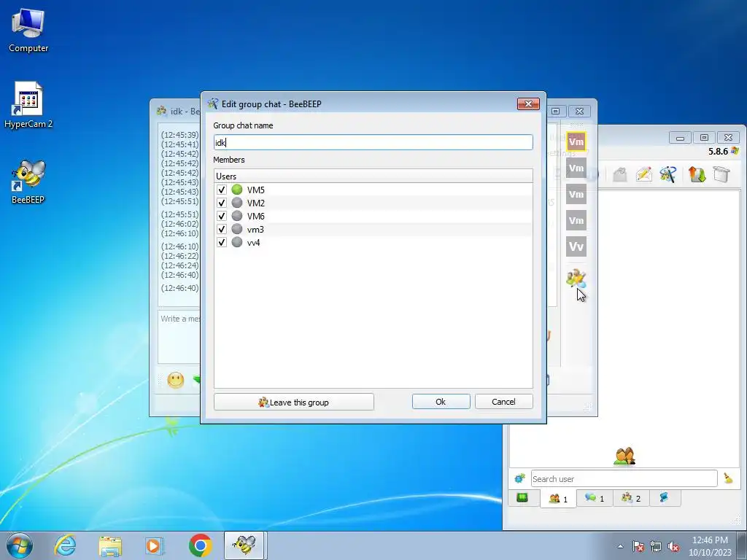Launch Google Chrome from the taskbar
Screen dimensions: 747x560
201,545
